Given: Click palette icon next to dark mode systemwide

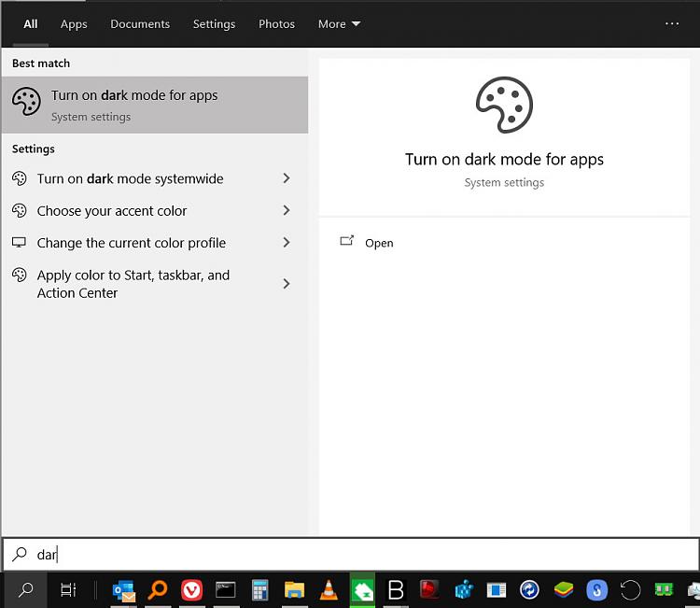Looking at the screenshot, I should [x=20, y=178].
